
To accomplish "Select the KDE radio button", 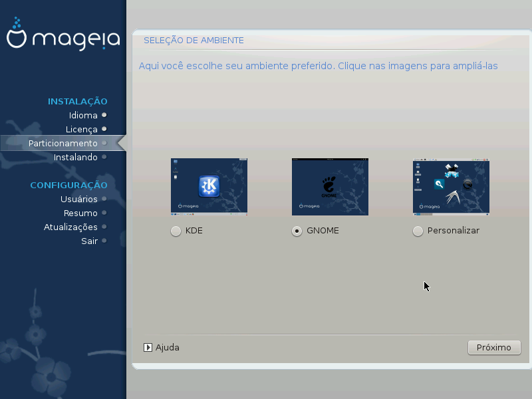I will pos(176,231).
